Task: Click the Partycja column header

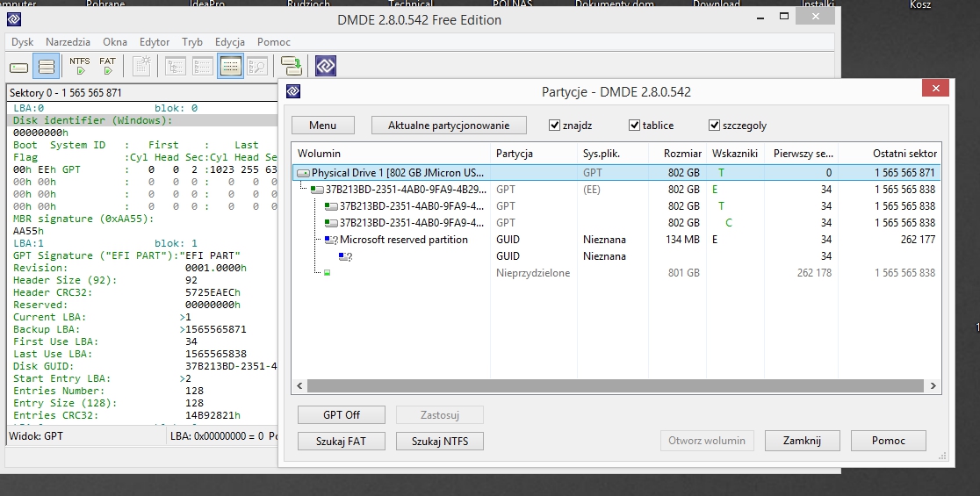Action: point(534,153)
